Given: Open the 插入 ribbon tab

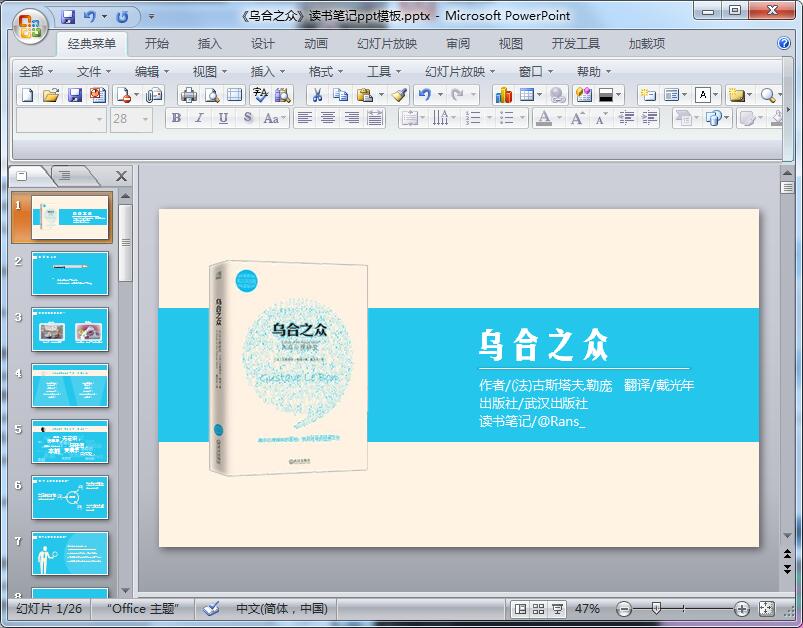Looking at the screenshot, I should [x=210, y=44].
